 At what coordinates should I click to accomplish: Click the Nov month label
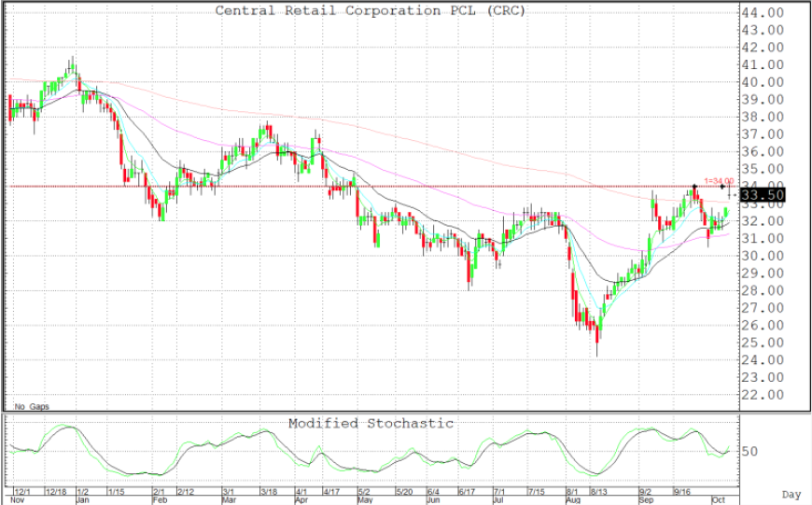[17, 500]
